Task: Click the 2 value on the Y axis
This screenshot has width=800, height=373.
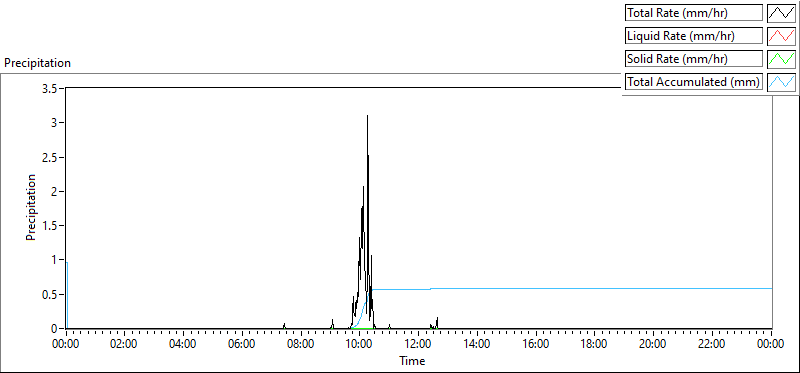Action: pos(55,191)
